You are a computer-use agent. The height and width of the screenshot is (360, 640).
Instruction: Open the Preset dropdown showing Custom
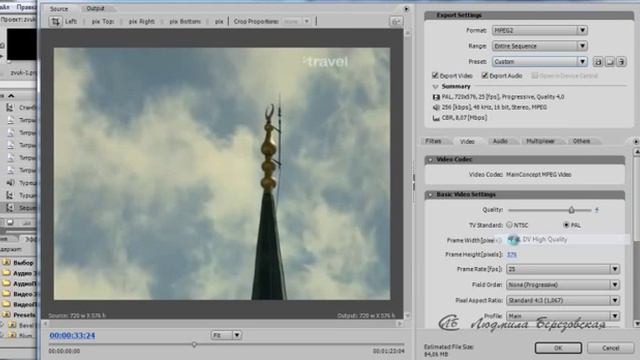(x=540, y=62)
